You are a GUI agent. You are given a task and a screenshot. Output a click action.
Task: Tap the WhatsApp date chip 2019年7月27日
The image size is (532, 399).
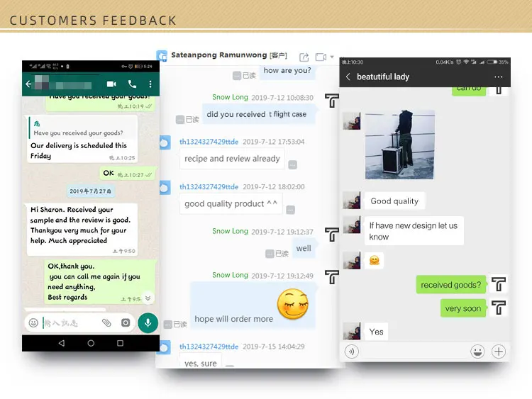tap(91, 191)
